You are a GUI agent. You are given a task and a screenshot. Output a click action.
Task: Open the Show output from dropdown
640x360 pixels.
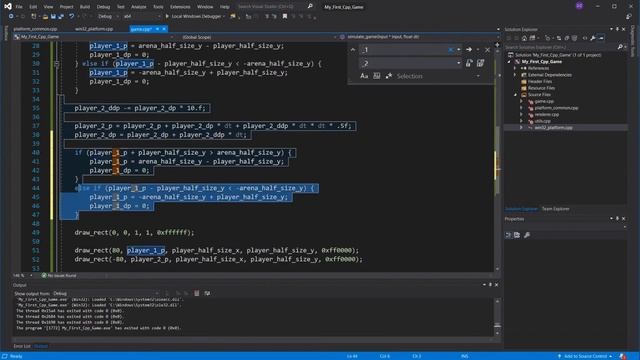point(106,293)
